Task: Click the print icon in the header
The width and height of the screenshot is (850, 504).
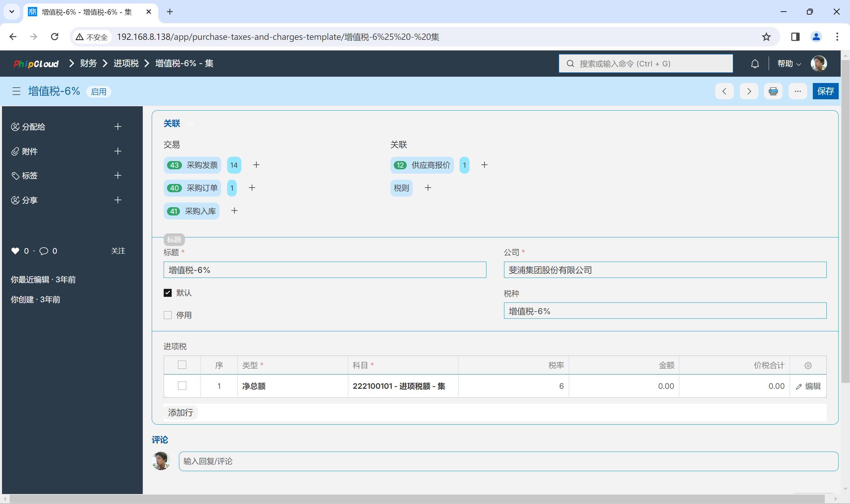Action: [x=773, y=91]
